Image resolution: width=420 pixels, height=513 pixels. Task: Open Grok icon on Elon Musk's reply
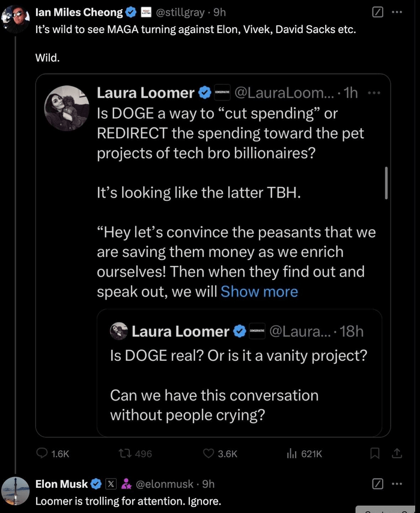[x=378, y=484]
